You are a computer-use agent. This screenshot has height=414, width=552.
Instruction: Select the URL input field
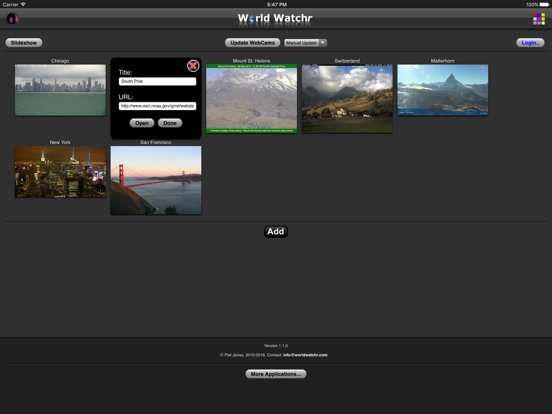pos(157,106)
